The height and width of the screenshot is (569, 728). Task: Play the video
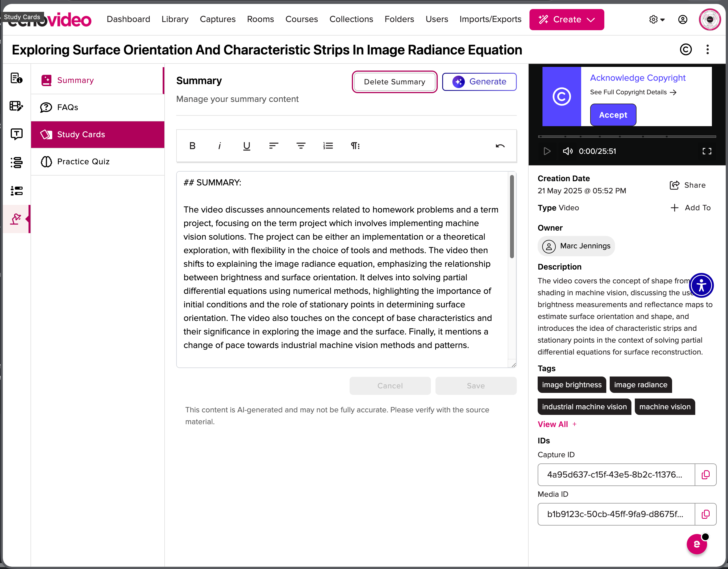547,151
